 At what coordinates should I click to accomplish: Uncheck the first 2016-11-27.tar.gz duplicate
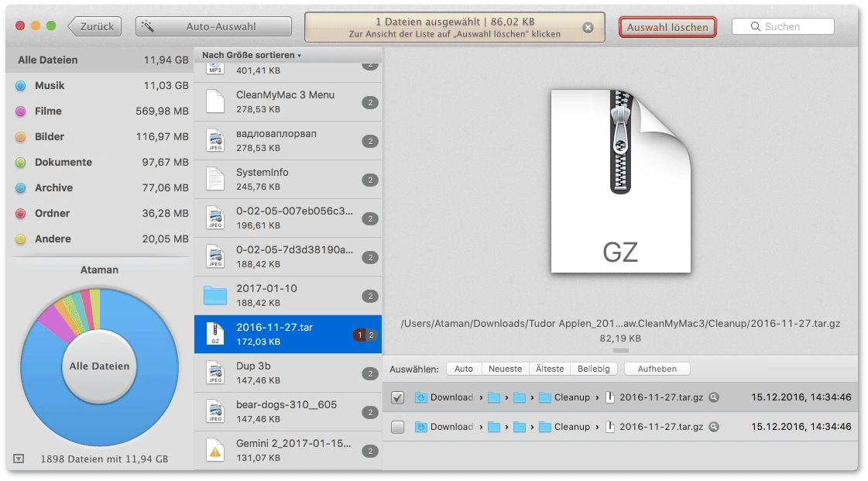(397, 397)
